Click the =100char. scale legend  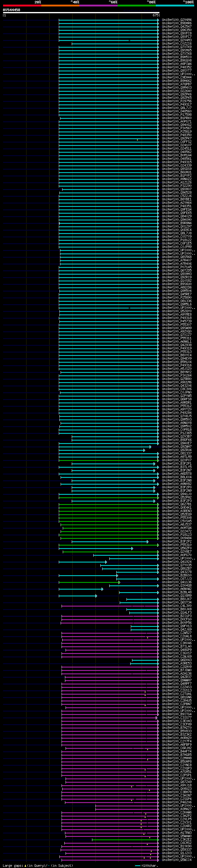146,866
